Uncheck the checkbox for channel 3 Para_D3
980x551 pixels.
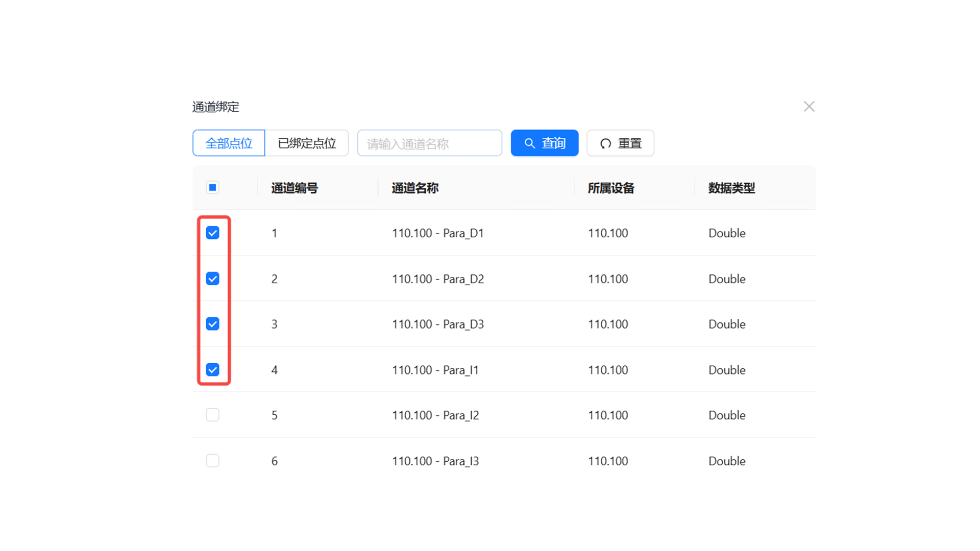click(x=212, y=324)
